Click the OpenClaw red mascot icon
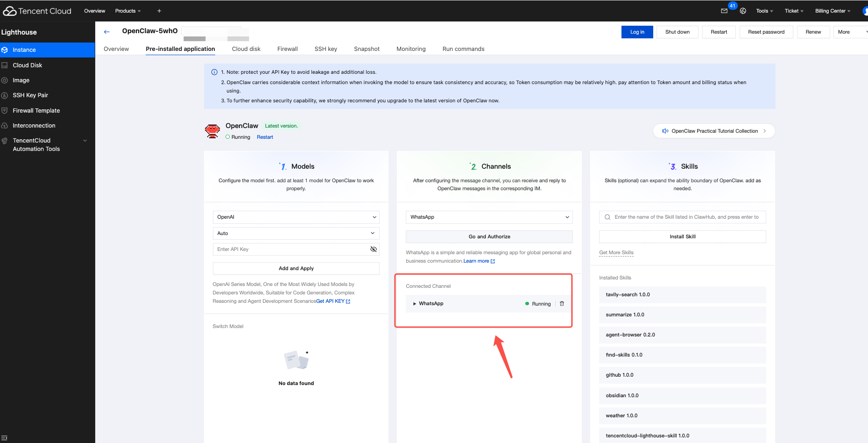Image resolution: width=868 pixels, height=443 pixels. [212, 131]
